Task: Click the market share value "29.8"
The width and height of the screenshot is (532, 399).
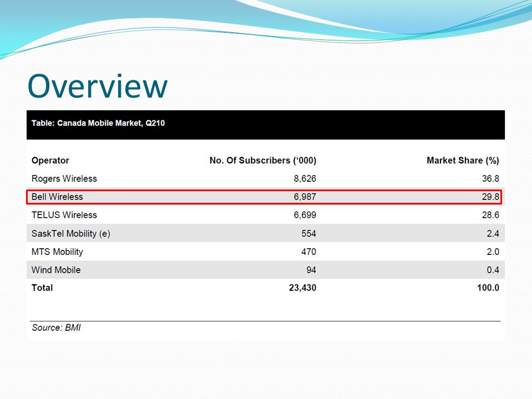Action: pyautogui.click(x=490, y=197)
